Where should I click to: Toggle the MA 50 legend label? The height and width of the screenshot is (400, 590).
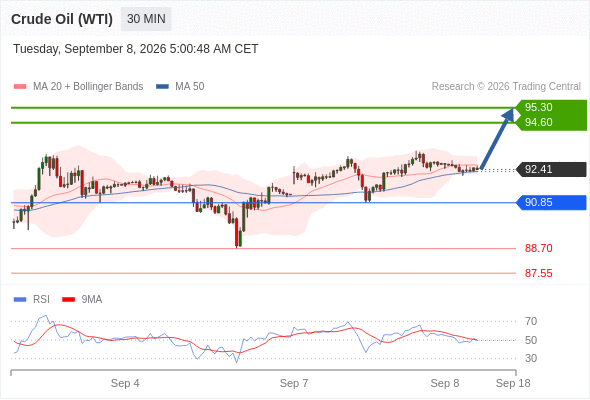(190, 87)
